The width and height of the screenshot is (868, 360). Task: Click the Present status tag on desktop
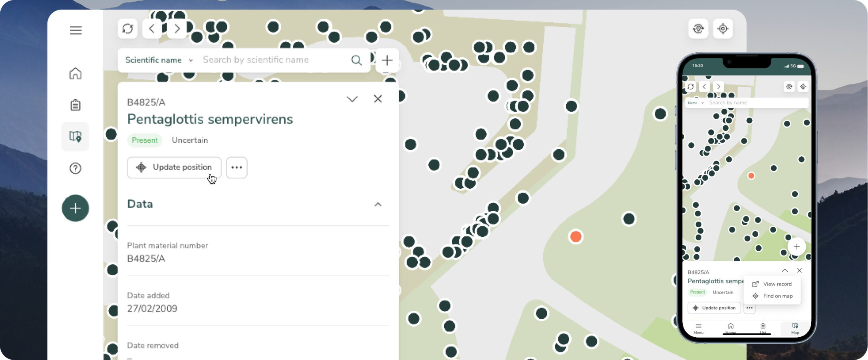145,140
